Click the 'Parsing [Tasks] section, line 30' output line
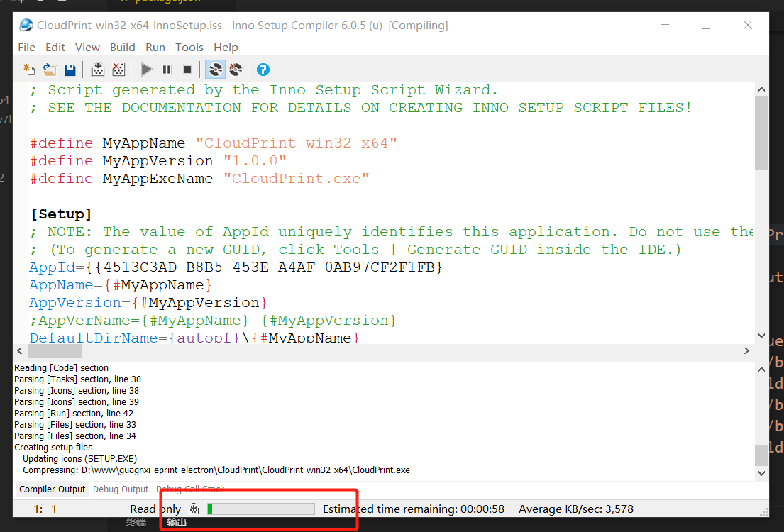 [77, 379]
